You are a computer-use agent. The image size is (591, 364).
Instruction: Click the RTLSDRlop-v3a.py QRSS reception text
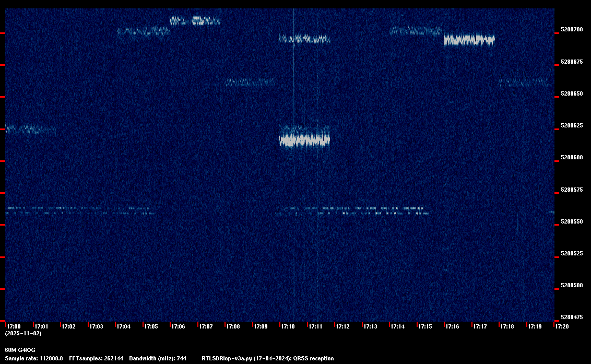(268, 358)
